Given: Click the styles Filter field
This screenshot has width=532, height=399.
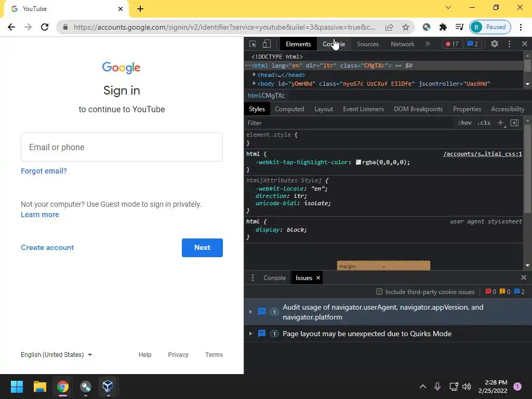Looking at the screenshot, I should coord(350,123).
